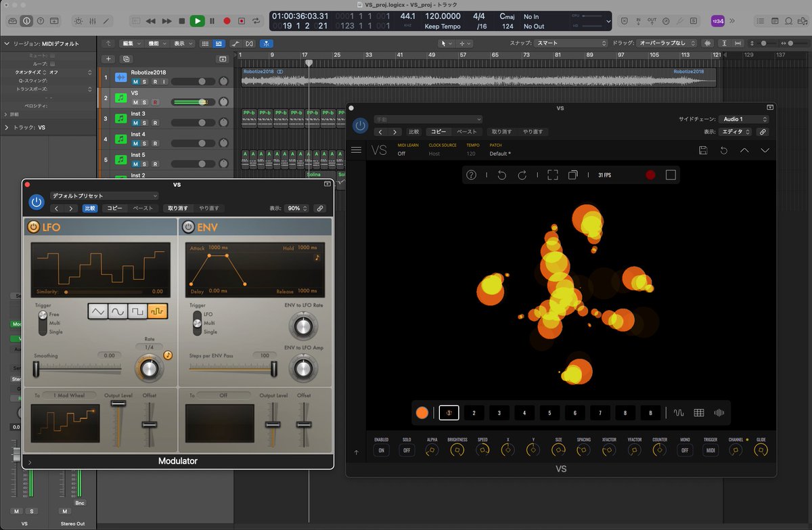Enter fullscreen using the frame icon in VS viewport
Viewport: 812px width, 530px height.
point(552,174)
